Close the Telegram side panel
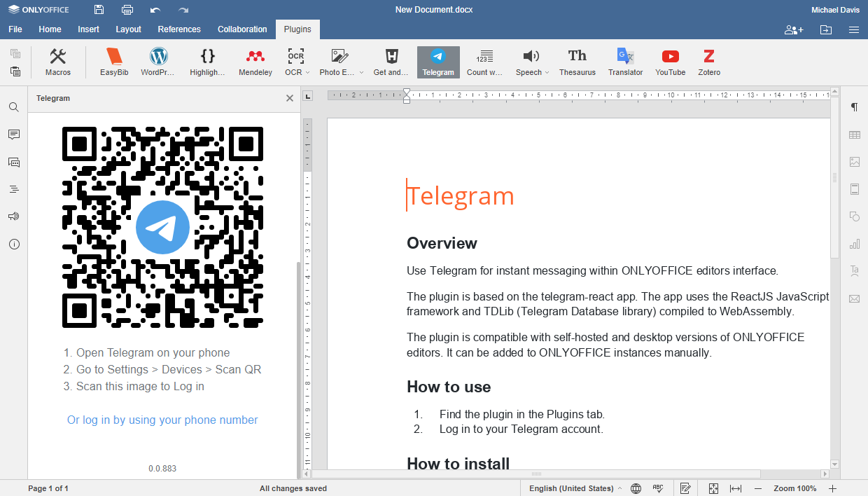The width and height of the screenshot is (868, 496). coord(290,99)
